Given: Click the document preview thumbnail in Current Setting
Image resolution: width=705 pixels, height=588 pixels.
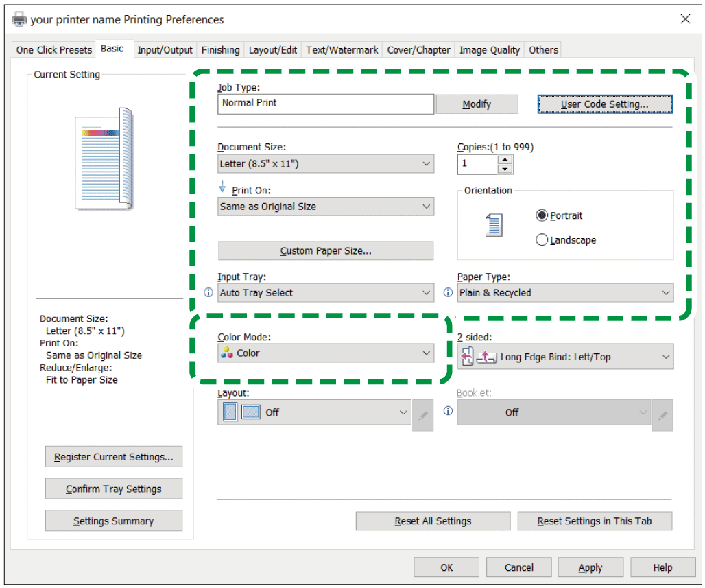Looking at the screenshot, I should (x=104, y=158).
